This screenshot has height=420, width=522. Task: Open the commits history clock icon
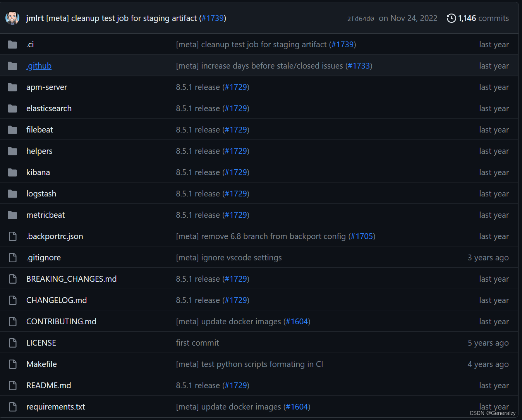click(x=451, y=18)
